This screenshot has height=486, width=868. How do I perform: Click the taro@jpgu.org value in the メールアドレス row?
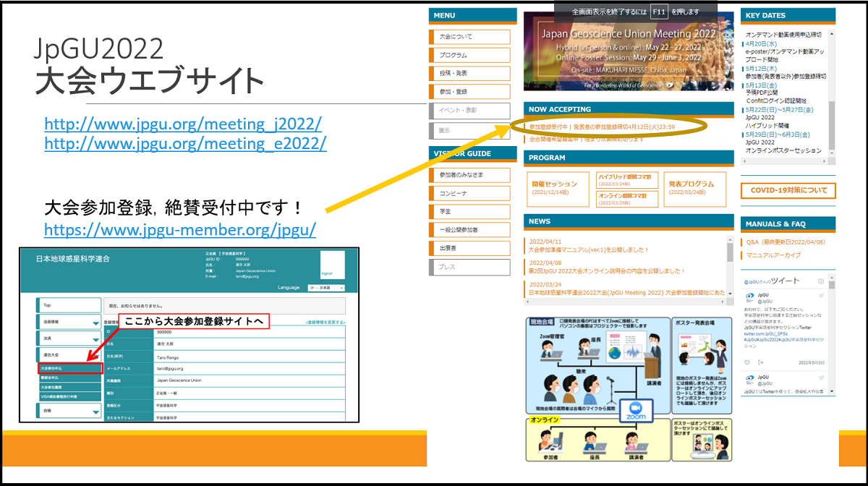point(171,368)
